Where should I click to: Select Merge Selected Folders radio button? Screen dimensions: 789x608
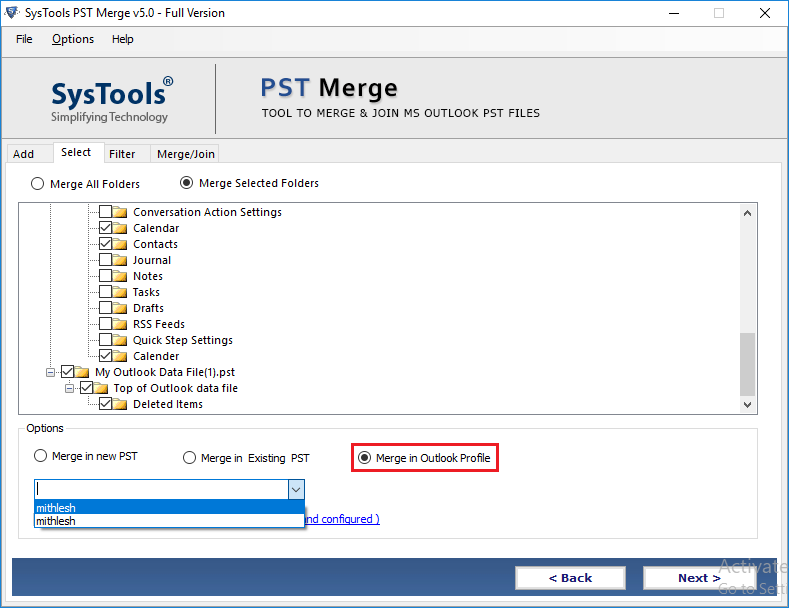coord(186,183)
